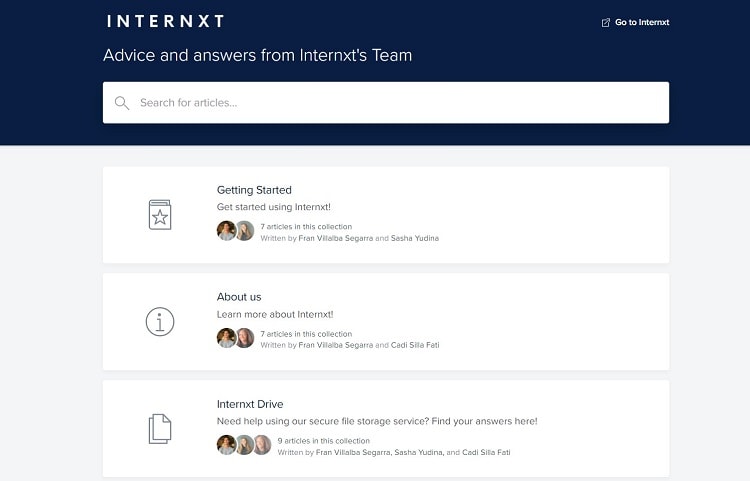Click second author avatar in About us

(x=244, y=338)
